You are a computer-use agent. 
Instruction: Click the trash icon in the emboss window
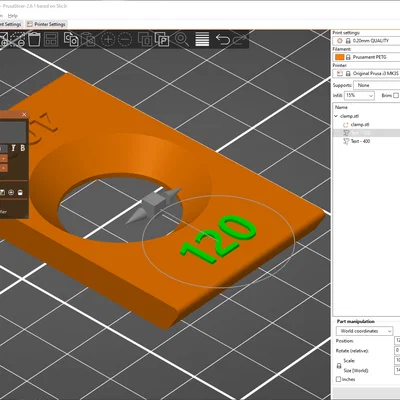(20, 192)
